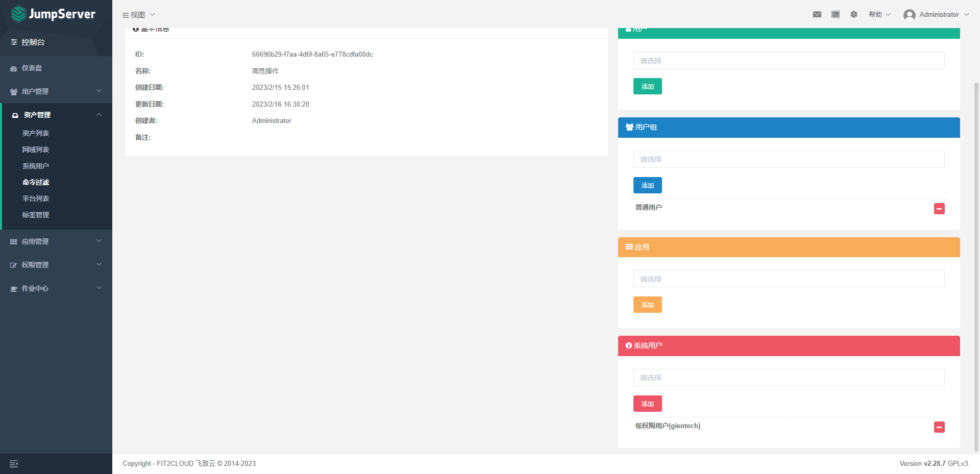980x474 pixels.
Task: Expand the 权限管理 menu chevron
Action: [99, 264]
